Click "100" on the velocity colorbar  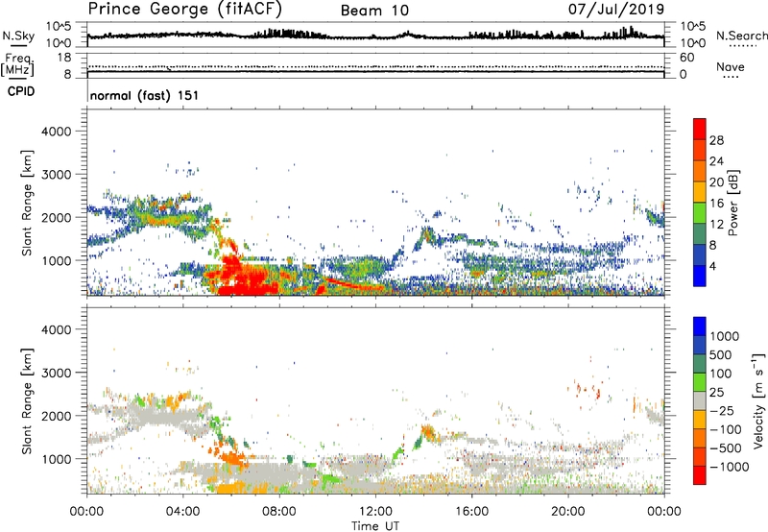(720, 374)
